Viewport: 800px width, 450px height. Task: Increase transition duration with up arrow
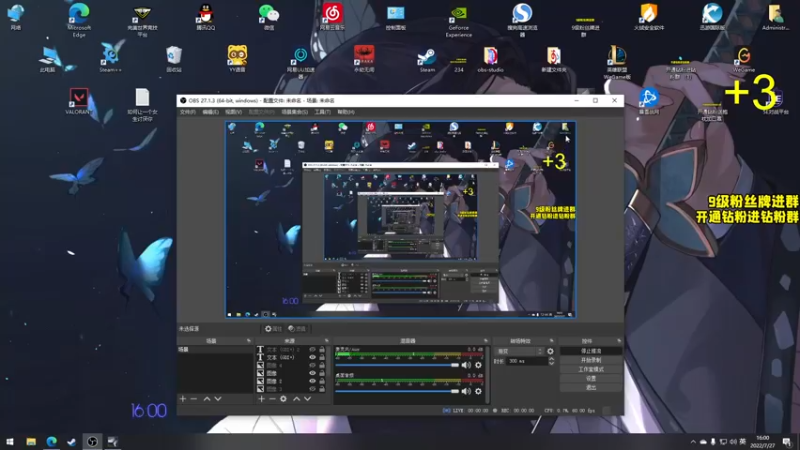(551, 359)
